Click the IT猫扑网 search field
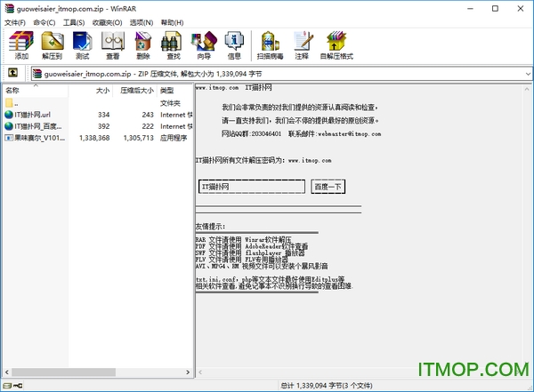The height and width of the screenshot is (392, 534). tap(252, 187)
